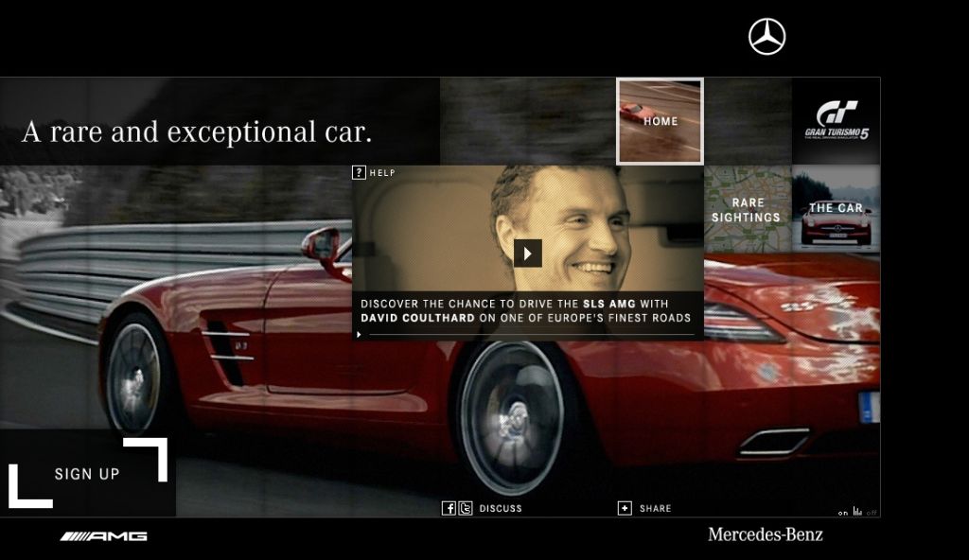Open the Rare Sightings tile
The height and width of the screenshot is (560, 969).
coord(748,209)
